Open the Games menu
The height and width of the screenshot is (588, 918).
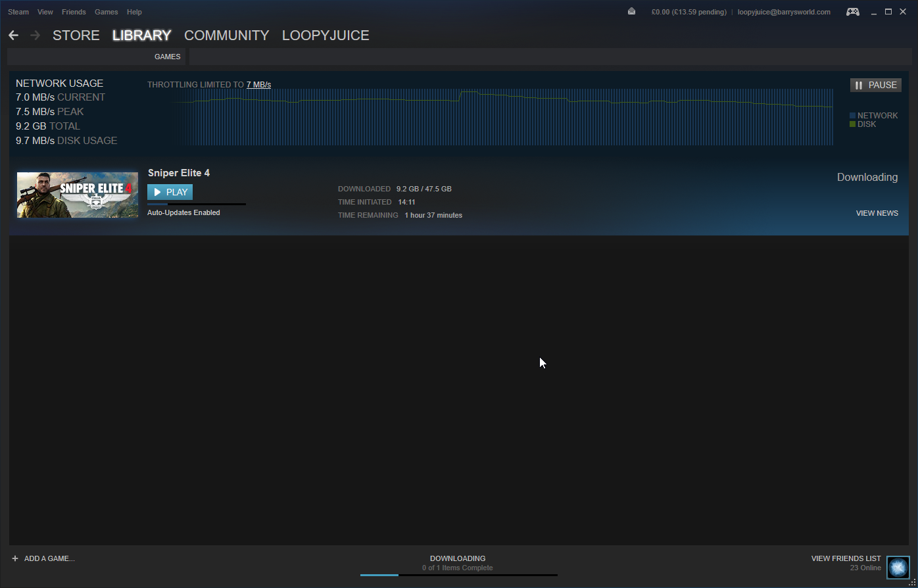coord(107,12)
